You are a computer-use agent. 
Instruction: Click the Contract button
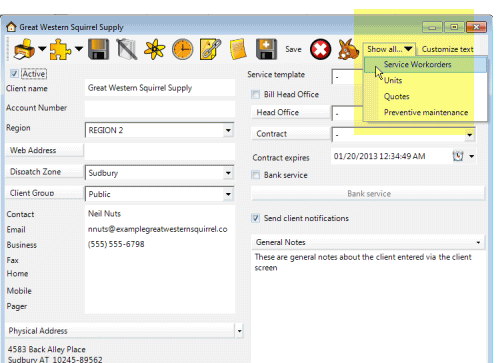[x=290, y=134]
